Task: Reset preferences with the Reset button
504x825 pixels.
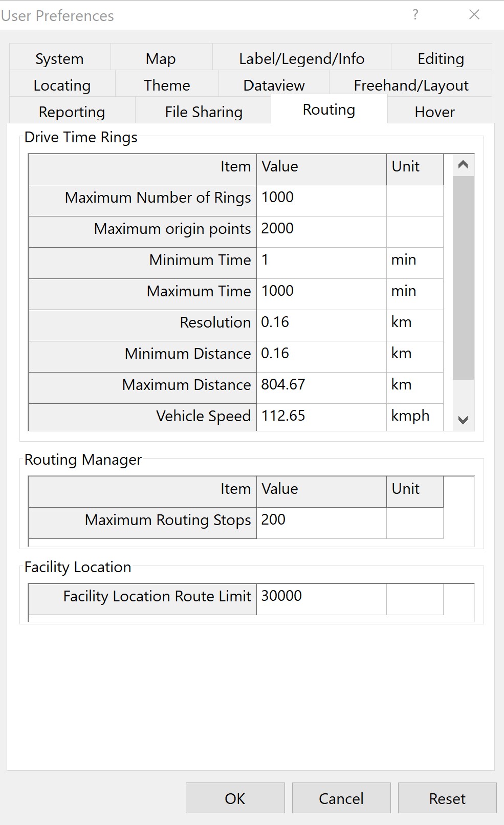Action: pos(447,798)
